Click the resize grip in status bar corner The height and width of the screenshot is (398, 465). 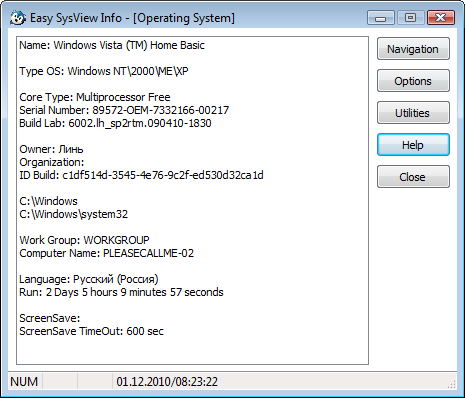click(451, 384)
